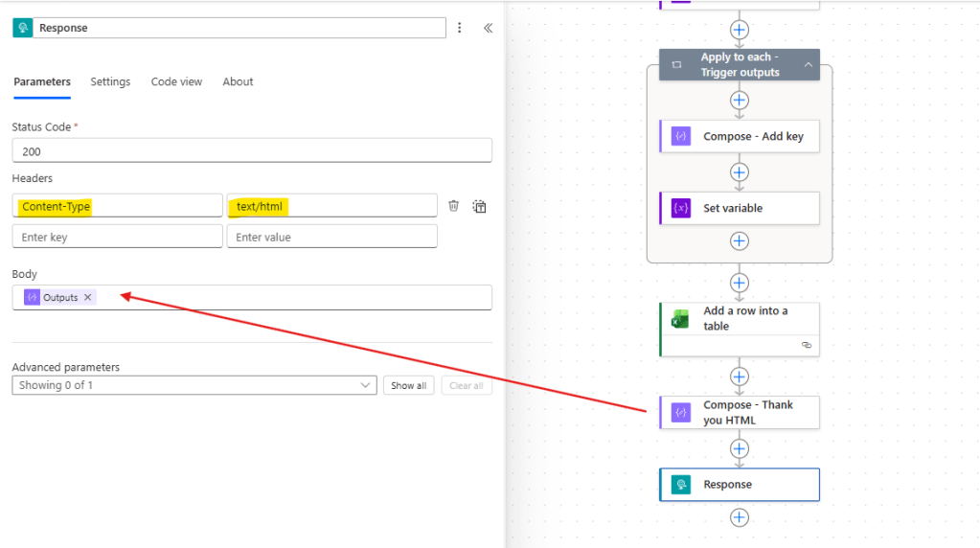Edit the Response action name field
980x548 pixels.
click(x=239, y=28)
